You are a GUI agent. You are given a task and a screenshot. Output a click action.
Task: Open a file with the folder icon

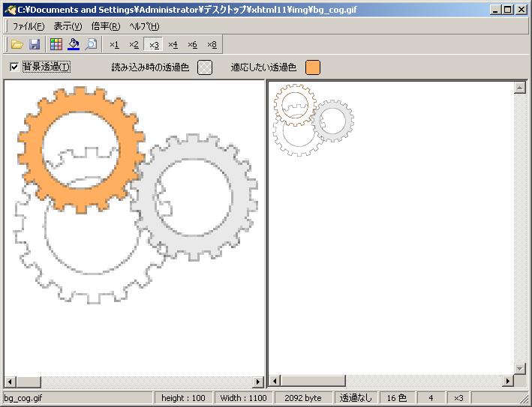(17, 44)
